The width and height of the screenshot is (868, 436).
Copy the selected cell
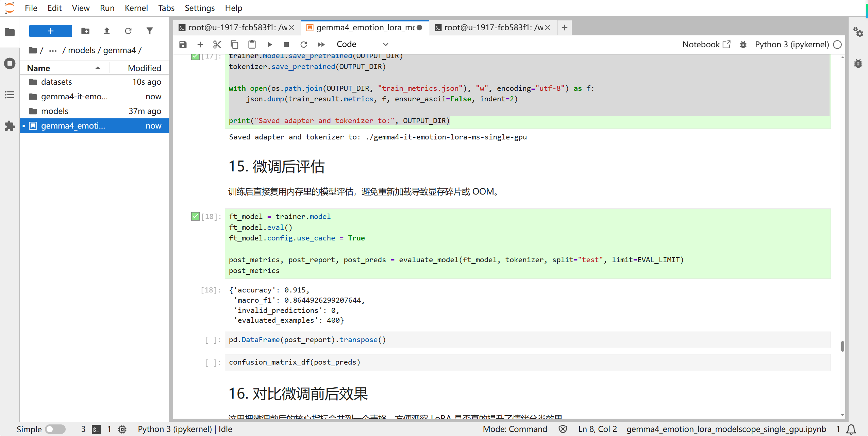tap(235, 45)
